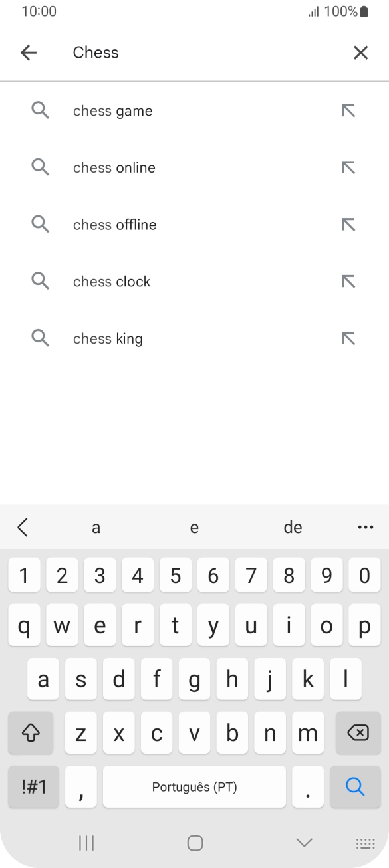This screenshot has height=868, width=389.
Task: Tap the Home button in the navigation bar
Action: pyautogui.click(x=194, y=843)
